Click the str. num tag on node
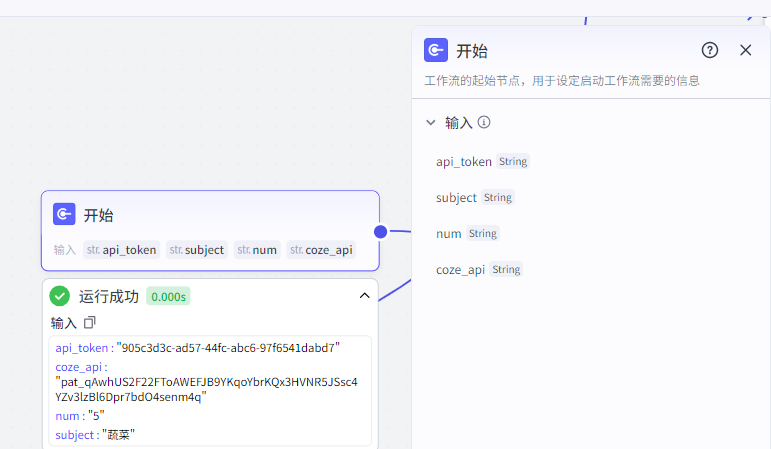Screen dimensions: 771x449 click(257, 250)
